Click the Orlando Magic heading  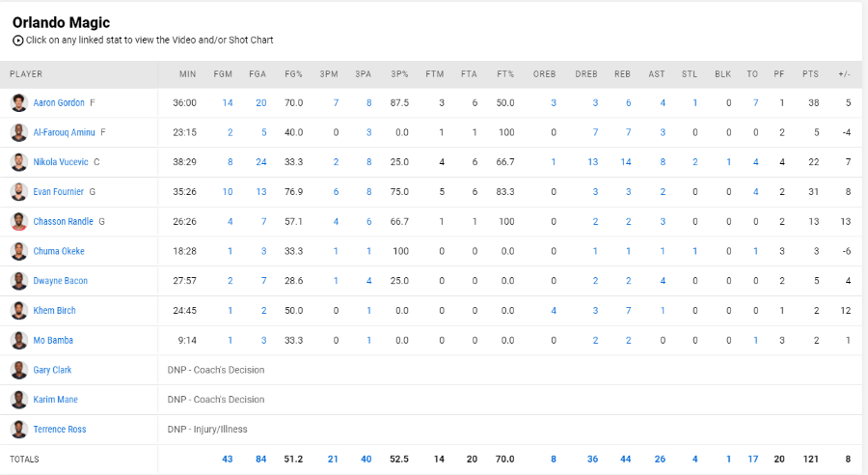pos(61,23)
